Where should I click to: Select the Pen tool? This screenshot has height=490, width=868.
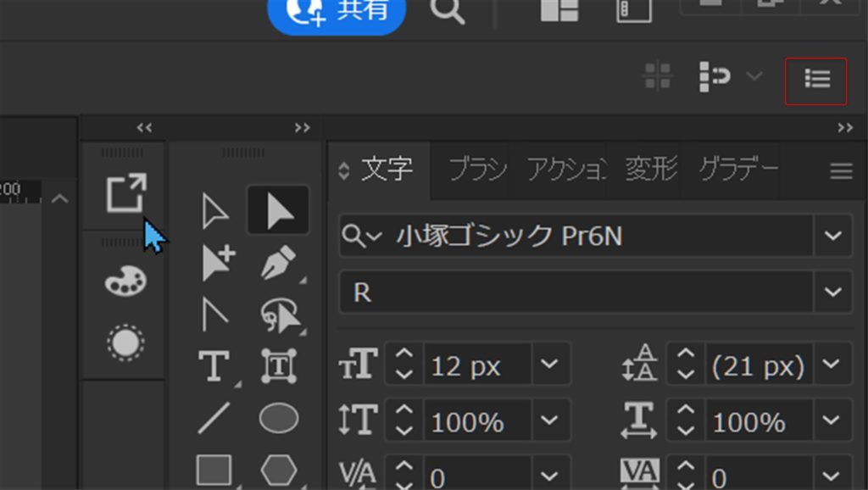278,264
